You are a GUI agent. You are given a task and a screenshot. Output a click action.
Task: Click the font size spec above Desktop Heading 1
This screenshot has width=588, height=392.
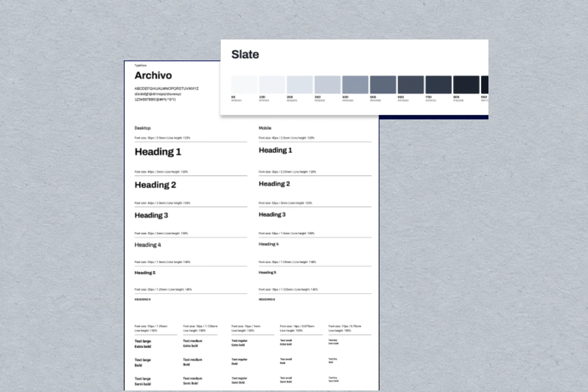162,138
